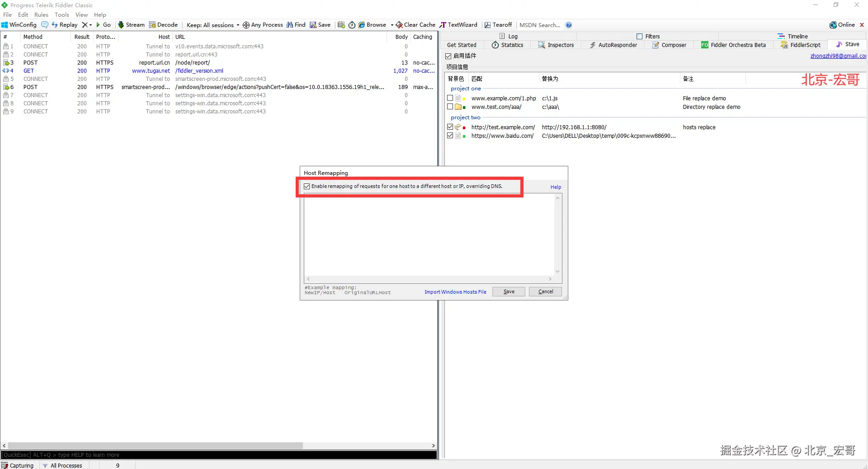Click the Go resume arrow icon

[x=98, y=25]
